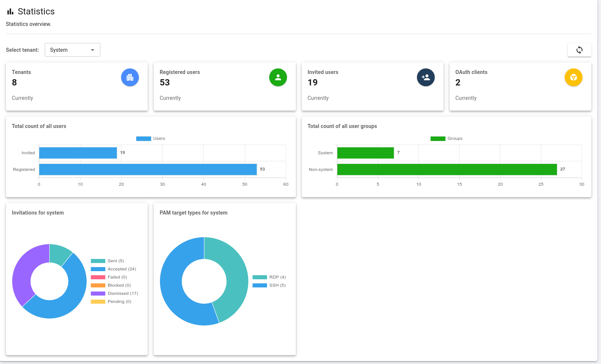Click the Invited bar showing 19
This screenshot has height=364, width=601.
[x=78, y=153]
